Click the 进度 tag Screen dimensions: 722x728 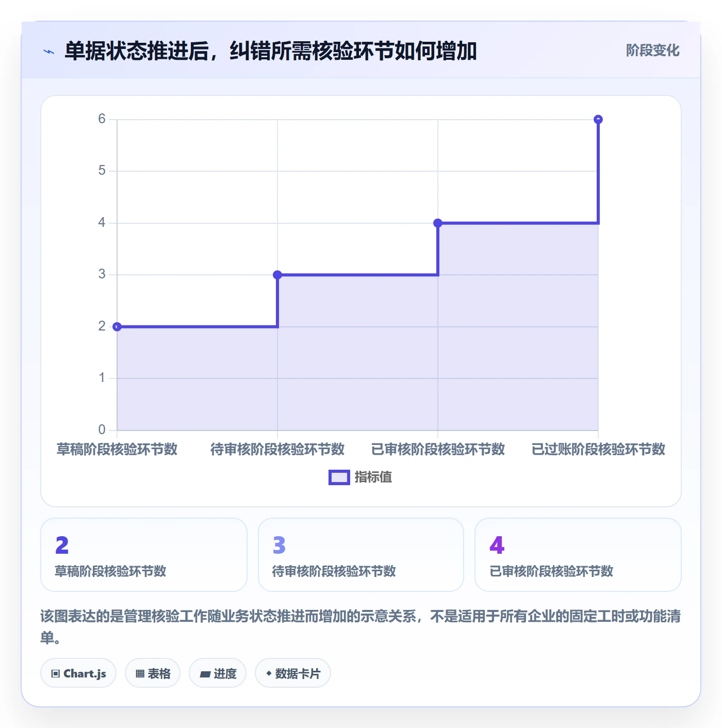coord(218,673)
